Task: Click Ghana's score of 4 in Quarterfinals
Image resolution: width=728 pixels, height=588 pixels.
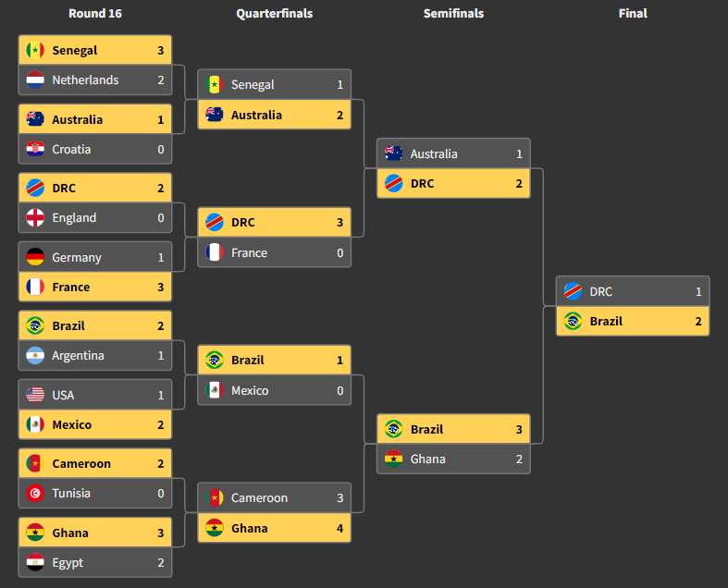Action: pos(339,529)
